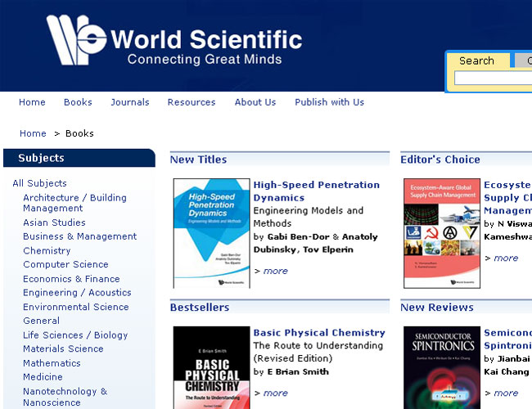Click more under Basic Physical Chemistry
Image resolution: width=532 pixels, height=409 pixels.
coord(276,393)
